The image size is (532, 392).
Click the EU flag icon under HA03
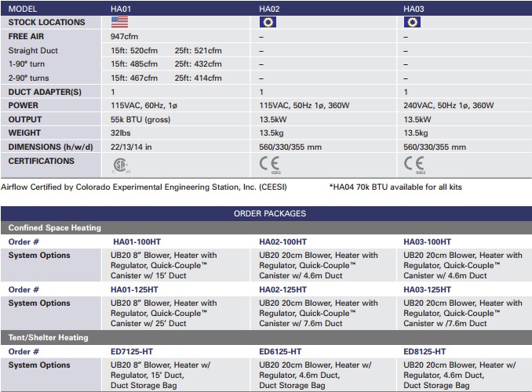(x=412, y=23)
